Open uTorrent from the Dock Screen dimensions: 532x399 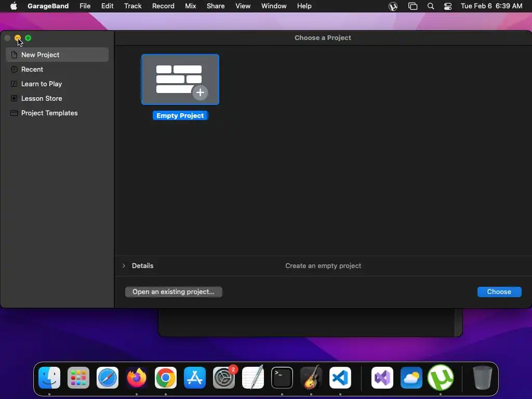pyautogui.click(x=441, y=378)
